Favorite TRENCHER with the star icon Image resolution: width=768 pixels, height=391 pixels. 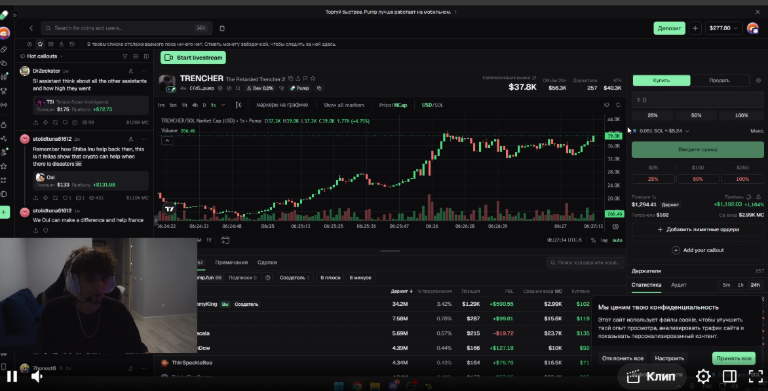tap(312, 78)
